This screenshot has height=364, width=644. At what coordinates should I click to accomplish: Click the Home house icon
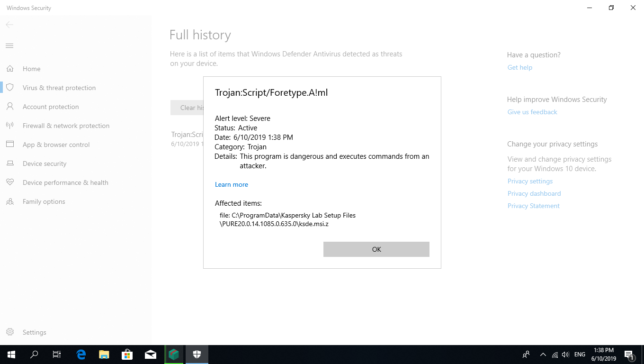pos(10,69)
